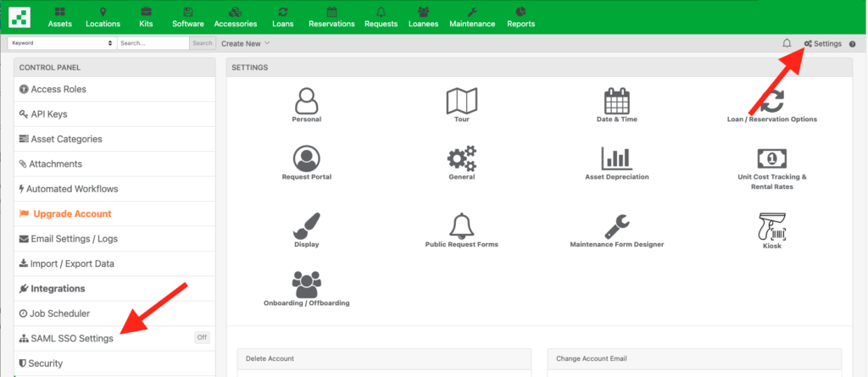Image resolution: width=868 pixels, height=377 pixels.
Task: Open Onboarding / Offboarding settings
Action: [x=307, y=288]
